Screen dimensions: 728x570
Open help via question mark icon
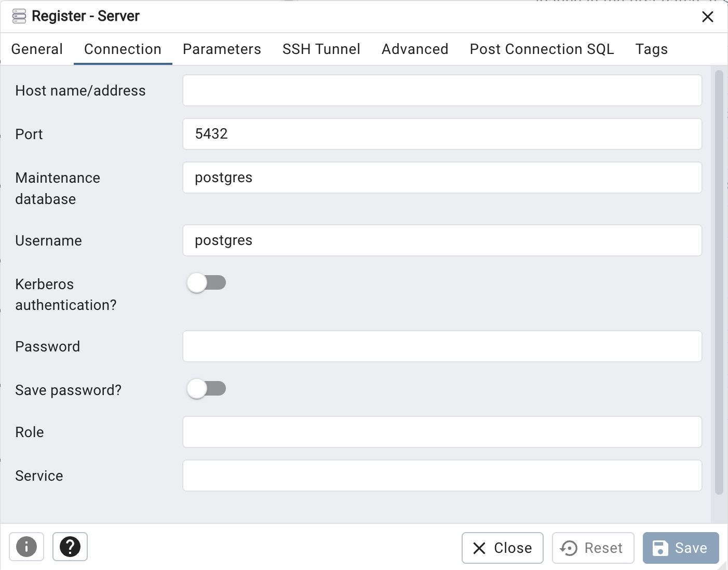(70, 547)
